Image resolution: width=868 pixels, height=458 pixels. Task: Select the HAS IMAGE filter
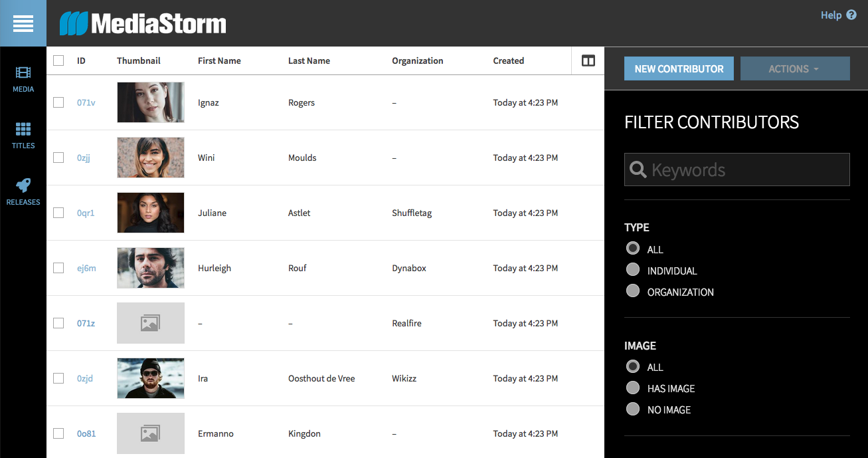pos(633,388)
